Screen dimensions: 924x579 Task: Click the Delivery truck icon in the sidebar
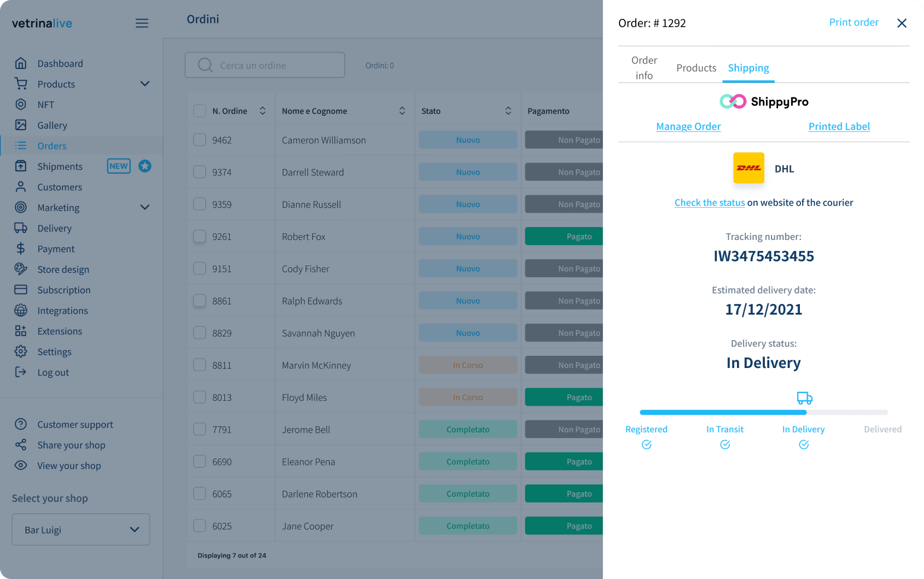(21, 228)
